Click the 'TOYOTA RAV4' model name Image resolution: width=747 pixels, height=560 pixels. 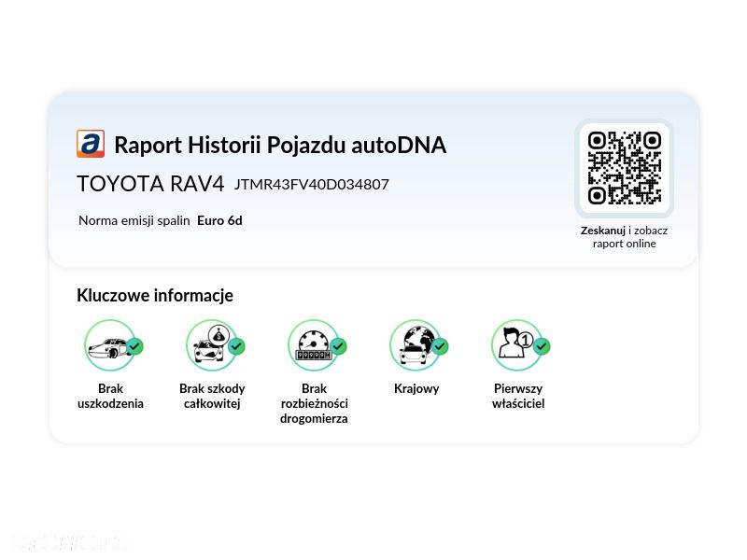pos(150,184)
